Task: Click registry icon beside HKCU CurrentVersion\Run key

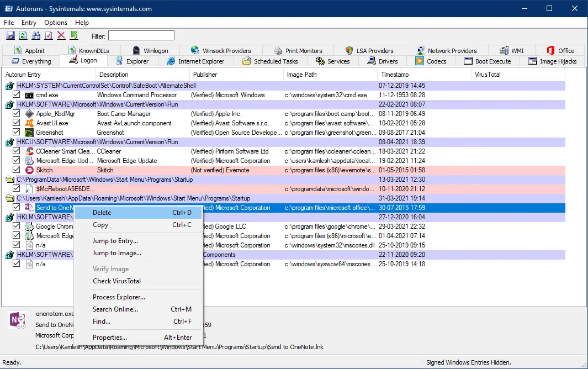Action: pos(10,142)
